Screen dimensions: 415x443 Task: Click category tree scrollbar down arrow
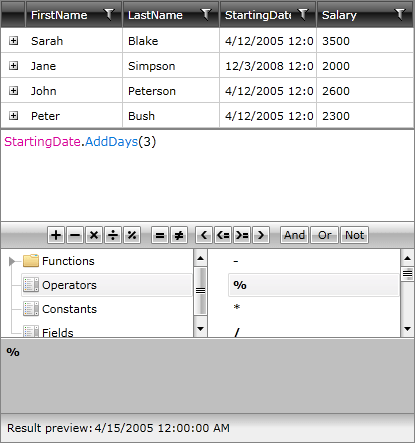(x=200, y=329)
